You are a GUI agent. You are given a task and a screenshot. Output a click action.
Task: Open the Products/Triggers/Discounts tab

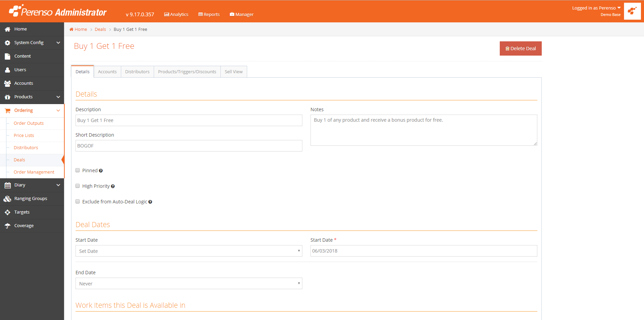[x=187, y=72]
